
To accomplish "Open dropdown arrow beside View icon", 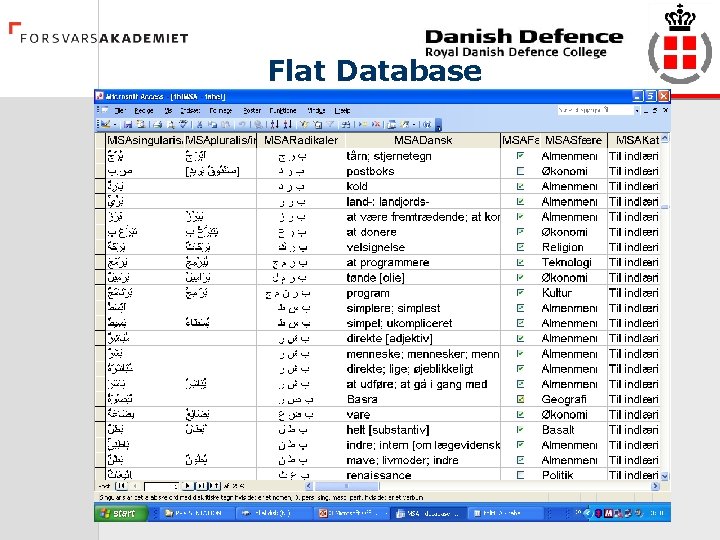I will point(115,124).
